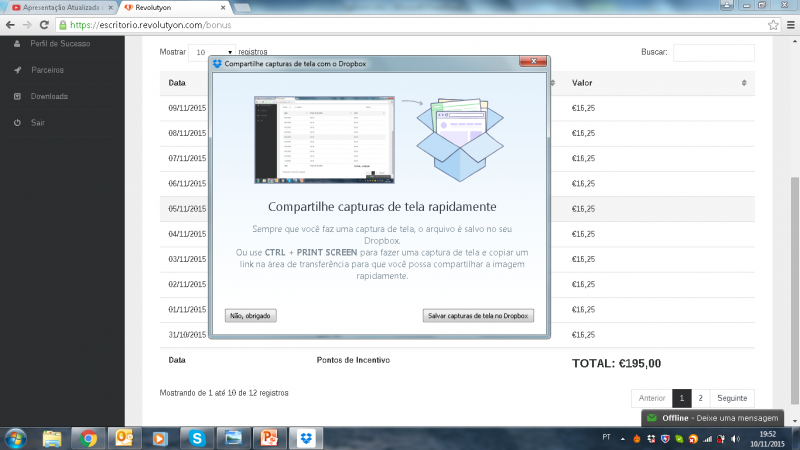Screen dimensions: 800x450
Task: Click the 09/11/2015 date cell
Action: (187, 108)
